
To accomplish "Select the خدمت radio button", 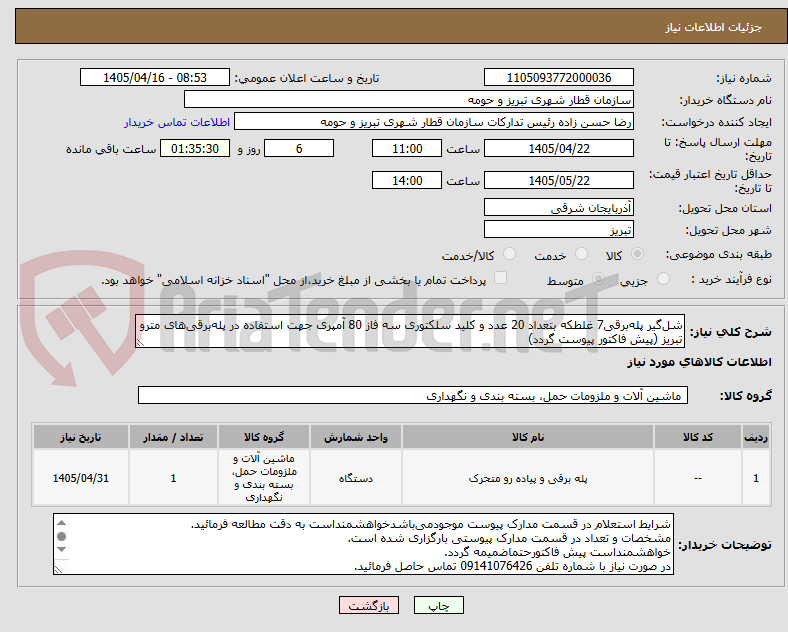I will tap(581, 254).
